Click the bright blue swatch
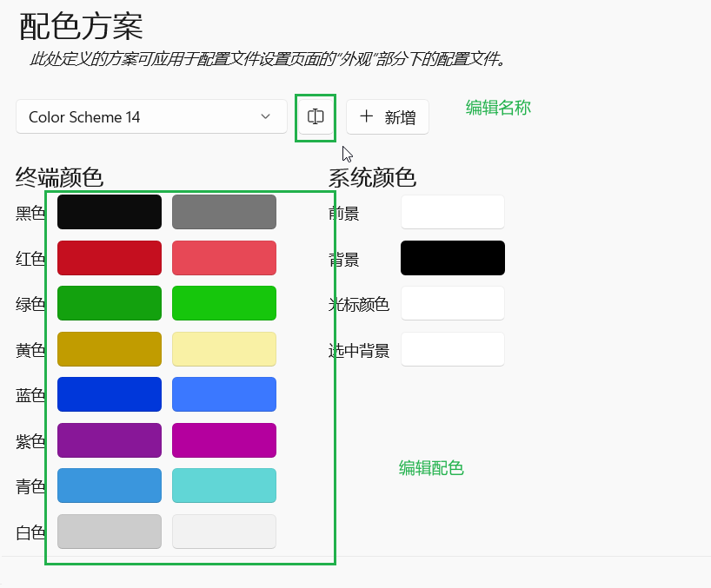 [223, 394]
